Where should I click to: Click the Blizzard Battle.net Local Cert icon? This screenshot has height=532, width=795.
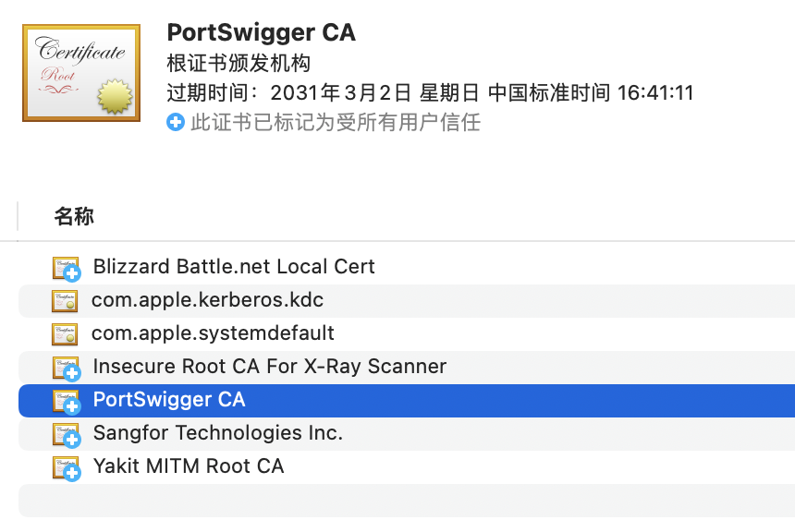tap(67, 268)
